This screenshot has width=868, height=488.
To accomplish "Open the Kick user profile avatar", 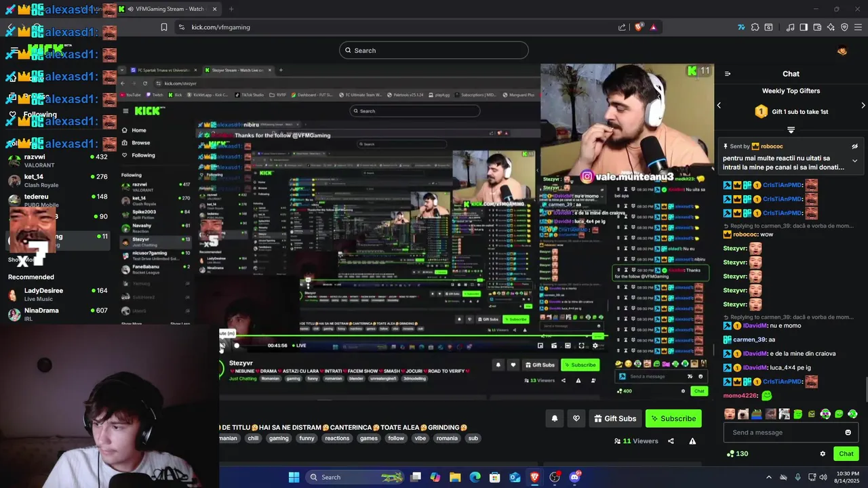I will tap(842, 50).
